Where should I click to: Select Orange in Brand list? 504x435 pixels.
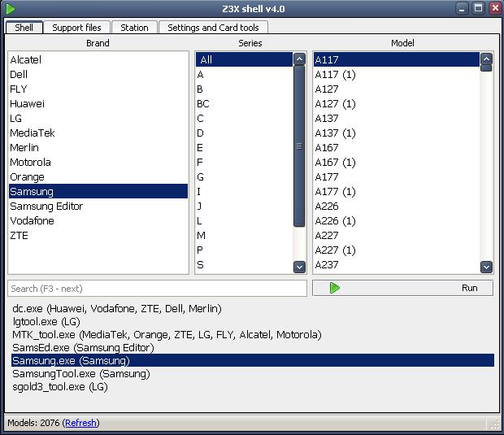click(98, 176)
